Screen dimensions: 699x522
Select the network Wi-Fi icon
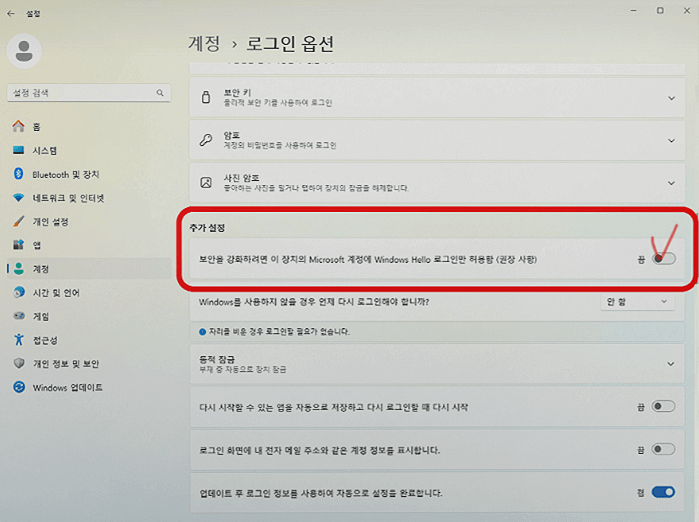pos(18,197)
